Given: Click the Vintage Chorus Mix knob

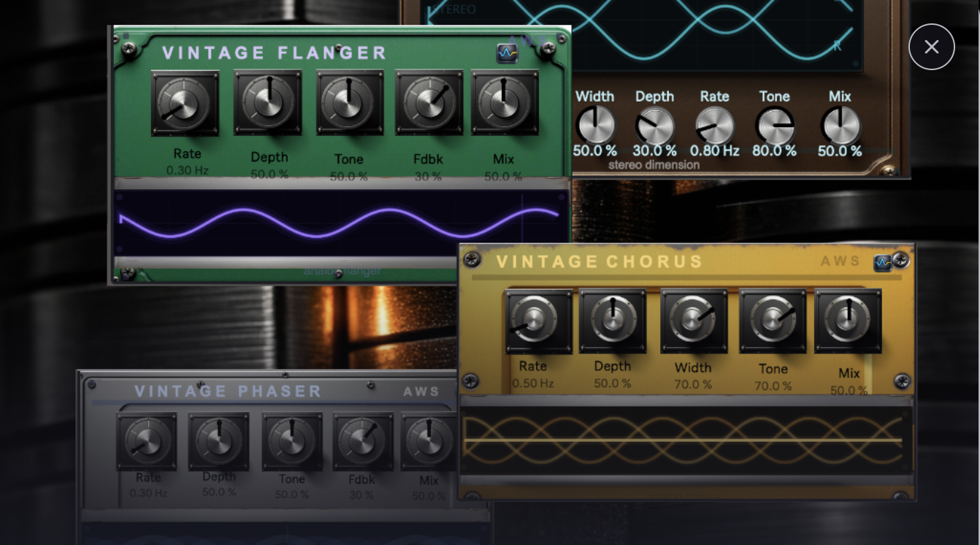Looking at the screenshot, I should click(x=848, y=321).
